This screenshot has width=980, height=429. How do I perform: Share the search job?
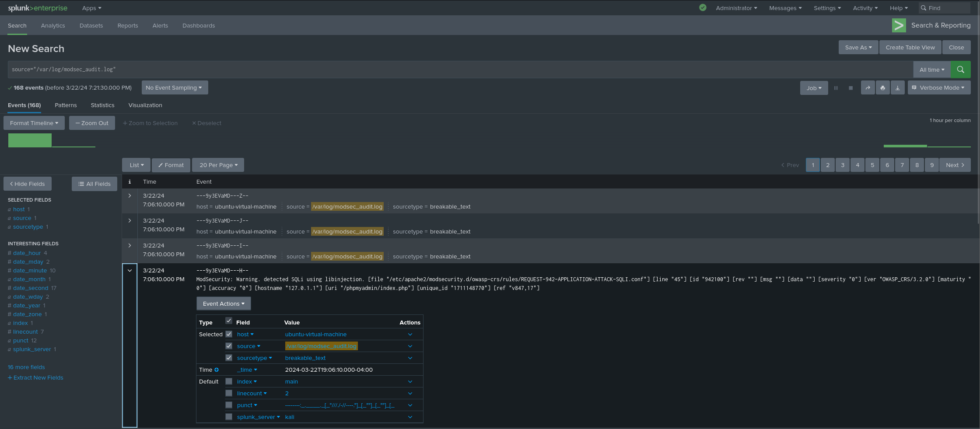pyautogui.click(x=868, y=88)
